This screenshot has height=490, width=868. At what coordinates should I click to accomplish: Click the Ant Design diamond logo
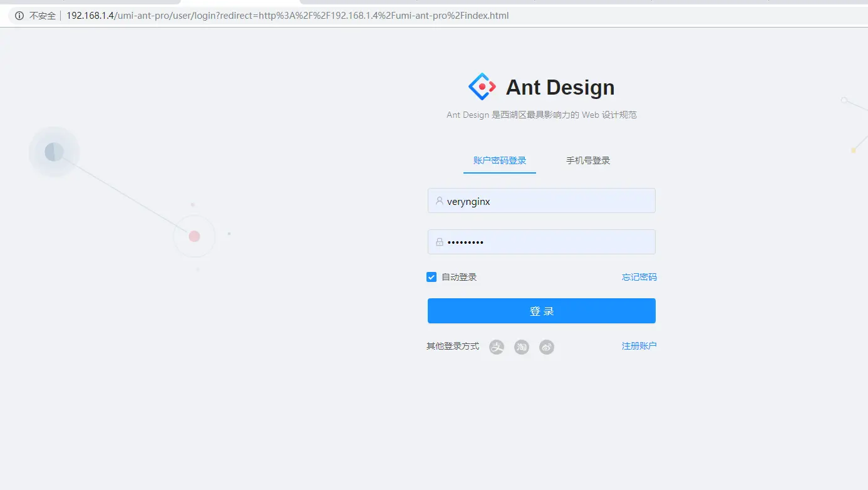482,86
